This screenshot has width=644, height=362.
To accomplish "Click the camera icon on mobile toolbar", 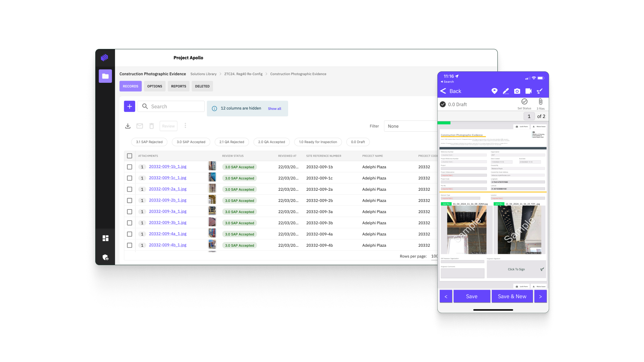I will pyautogui.click(x=517, y=90).
